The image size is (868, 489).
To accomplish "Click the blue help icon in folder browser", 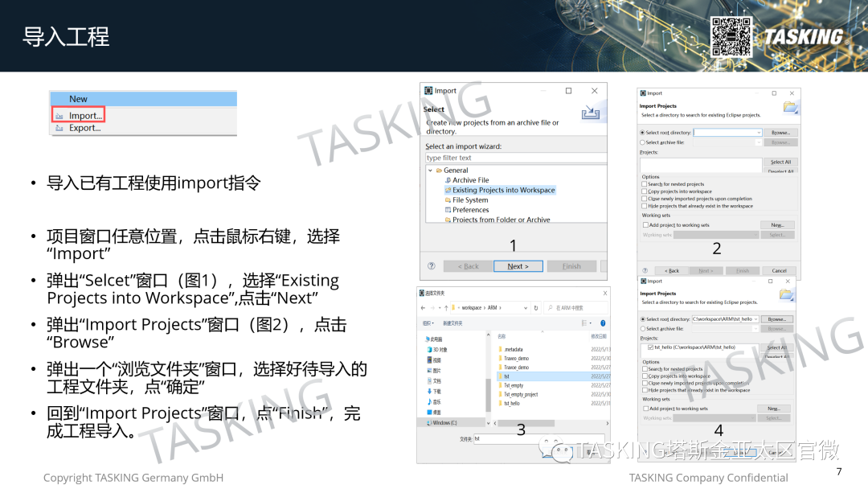I will [x=603, y=323].
